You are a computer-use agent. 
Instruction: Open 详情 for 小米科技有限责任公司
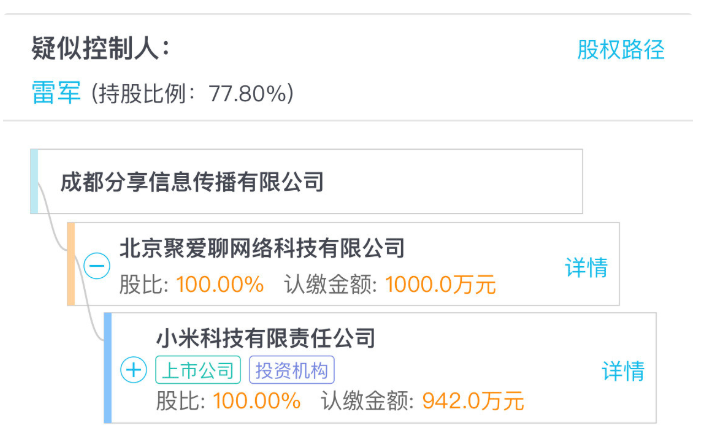click(x=622, y=371)
